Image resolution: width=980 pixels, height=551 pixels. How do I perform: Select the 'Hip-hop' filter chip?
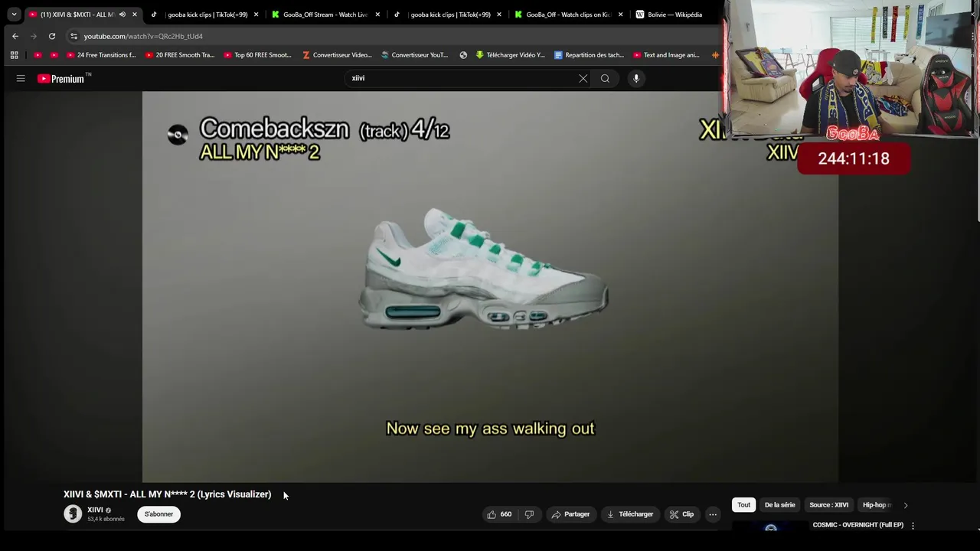point(875,505)
